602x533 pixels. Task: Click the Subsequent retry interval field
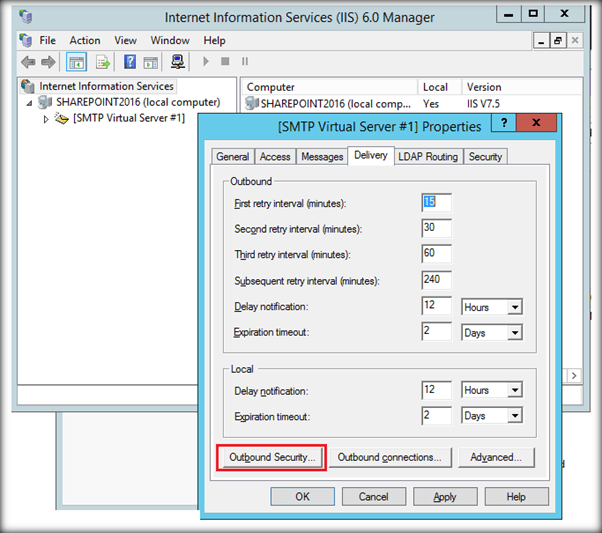(x=437, y=280)
